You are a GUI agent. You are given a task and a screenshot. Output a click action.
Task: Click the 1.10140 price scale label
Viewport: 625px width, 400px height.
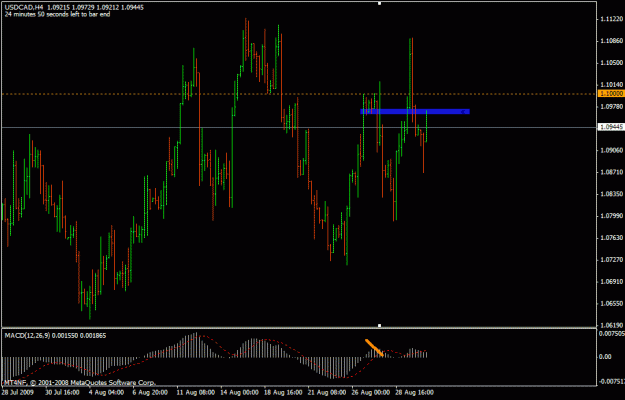611,84
